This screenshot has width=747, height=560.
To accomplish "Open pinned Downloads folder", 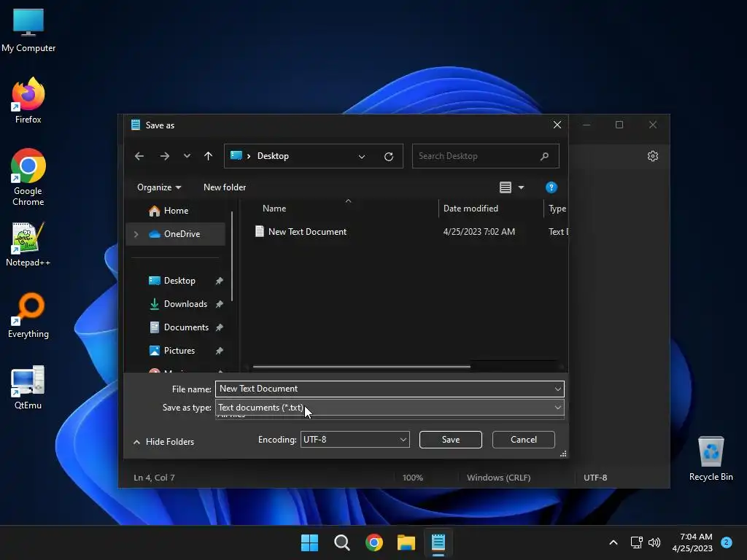I will pos(185,304).
